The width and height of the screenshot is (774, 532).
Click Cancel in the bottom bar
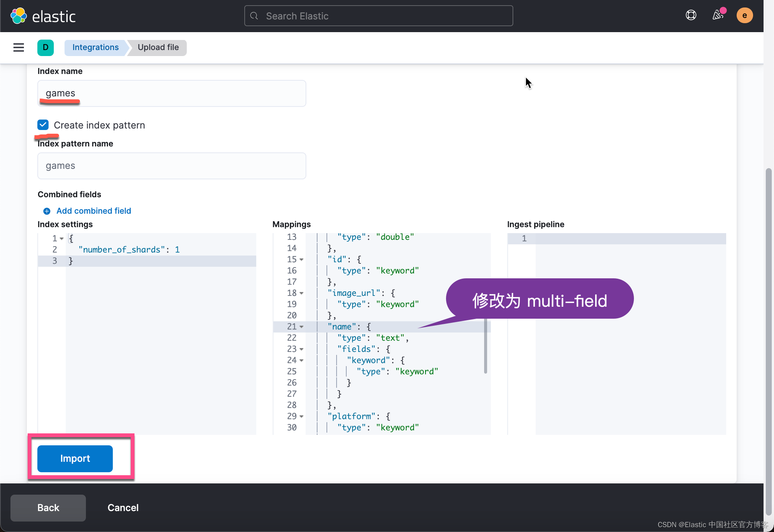click(123, 508)
